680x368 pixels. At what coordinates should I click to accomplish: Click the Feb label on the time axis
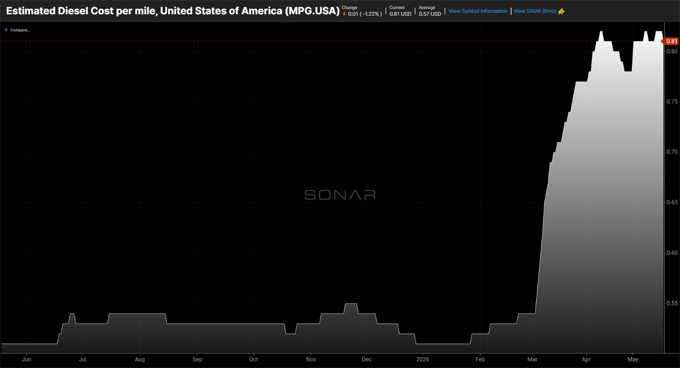(x=480, y=359)
